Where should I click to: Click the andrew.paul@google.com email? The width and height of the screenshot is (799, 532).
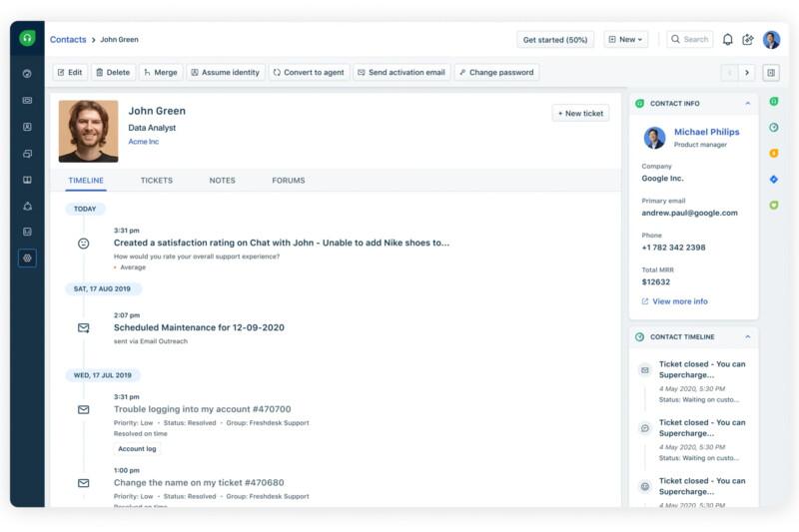coord(689,213)
